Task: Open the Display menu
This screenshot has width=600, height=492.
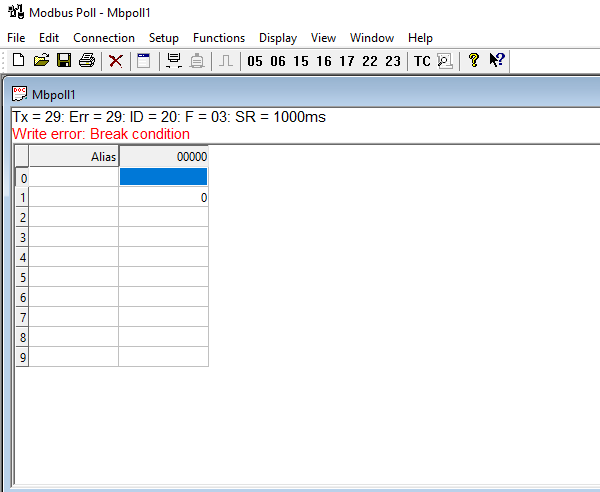Action: coord(278,38)
